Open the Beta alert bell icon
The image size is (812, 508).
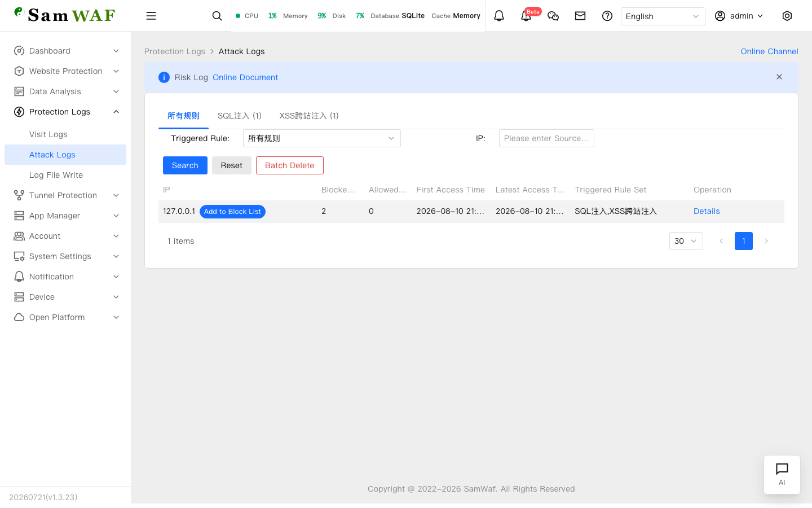(526, 16)
